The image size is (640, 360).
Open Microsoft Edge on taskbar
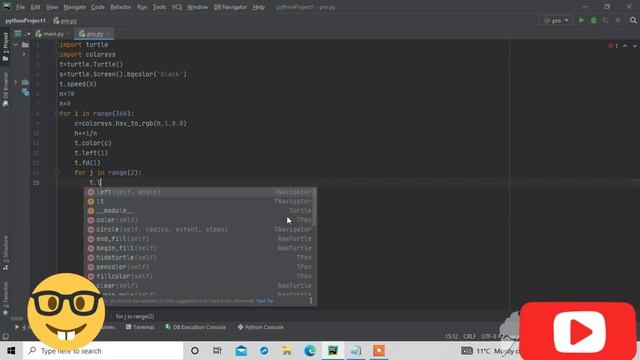pyautogui.click(x=310, y=351)
